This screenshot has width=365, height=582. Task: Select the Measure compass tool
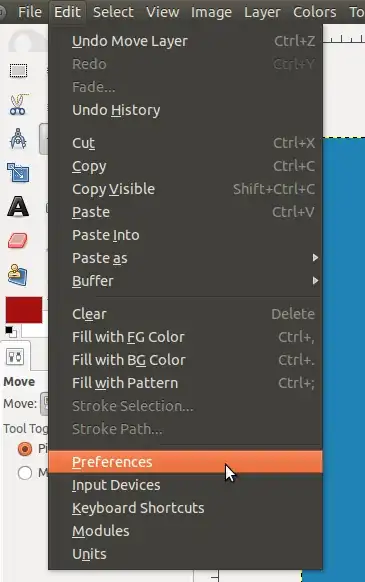pyautogui.click(x=18, y=138)
